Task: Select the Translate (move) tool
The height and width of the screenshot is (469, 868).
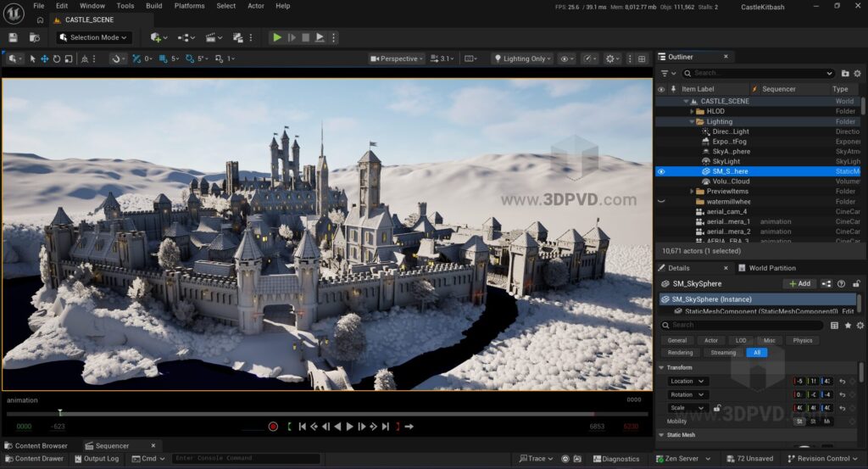Action: coord(45,59)
